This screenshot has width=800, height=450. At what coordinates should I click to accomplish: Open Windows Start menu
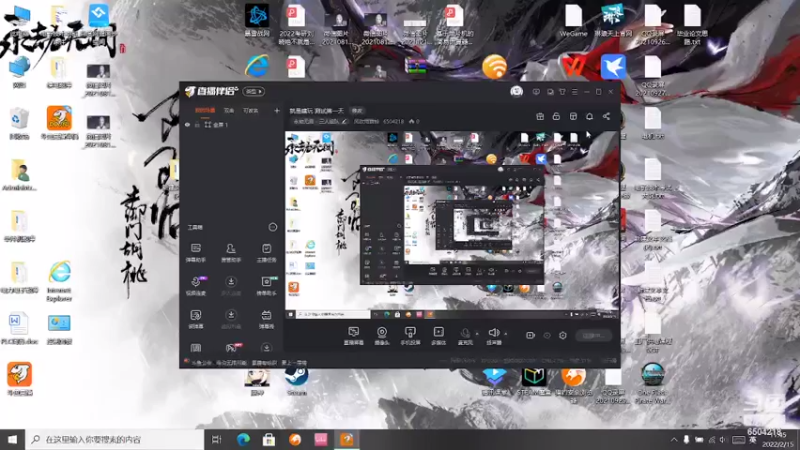(12, 439)
